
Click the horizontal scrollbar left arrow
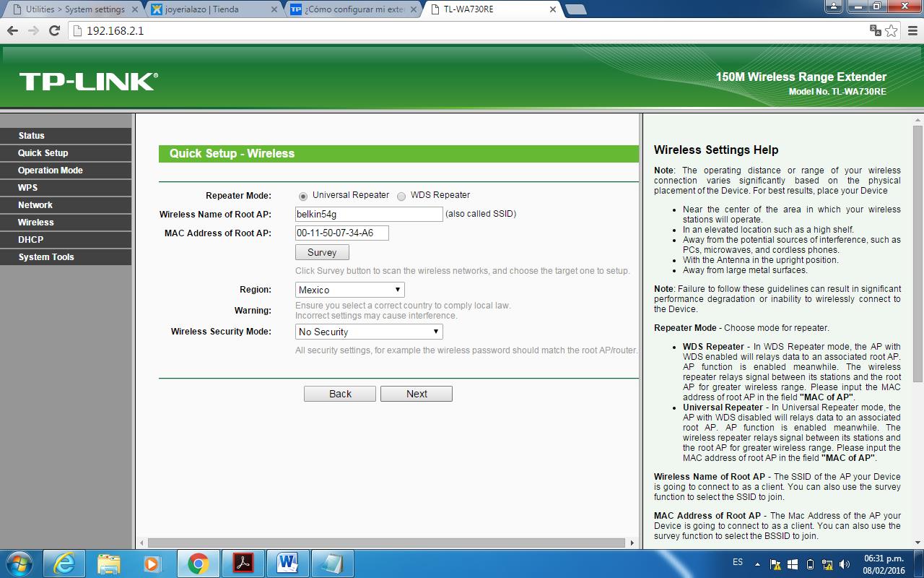[x=141, y=543]
